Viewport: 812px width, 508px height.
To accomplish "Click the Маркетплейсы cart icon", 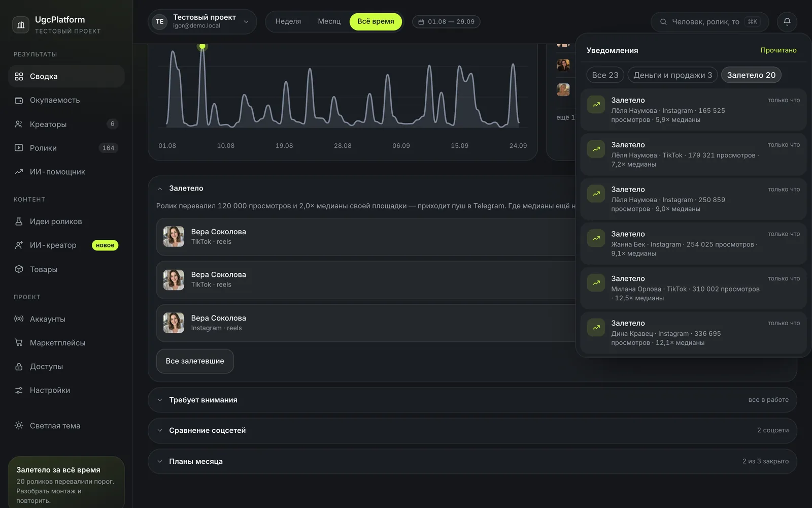I will (x=19, y=343).
